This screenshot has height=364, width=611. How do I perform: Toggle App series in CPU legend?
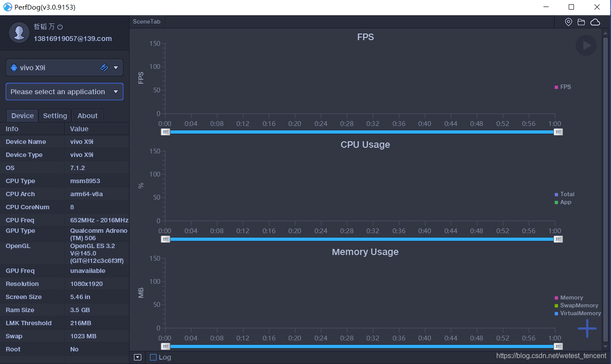pos(563,202)
